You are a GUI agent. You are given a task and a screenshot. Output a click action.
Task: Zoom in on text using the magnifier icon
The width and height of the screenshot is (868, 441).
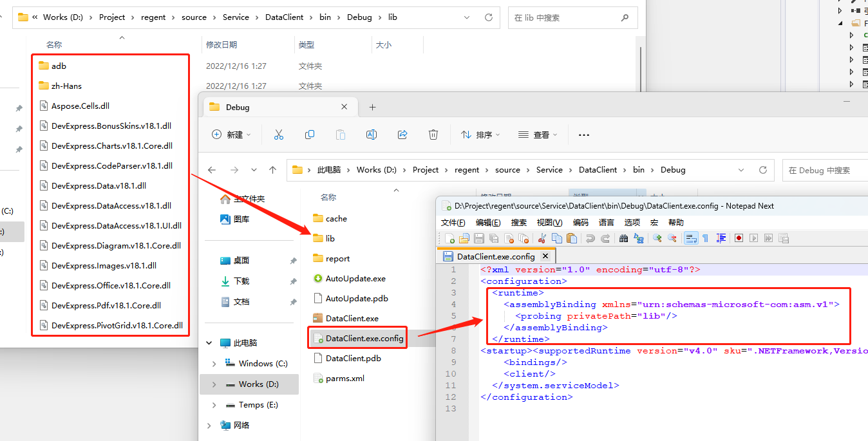tap(656, 238)
